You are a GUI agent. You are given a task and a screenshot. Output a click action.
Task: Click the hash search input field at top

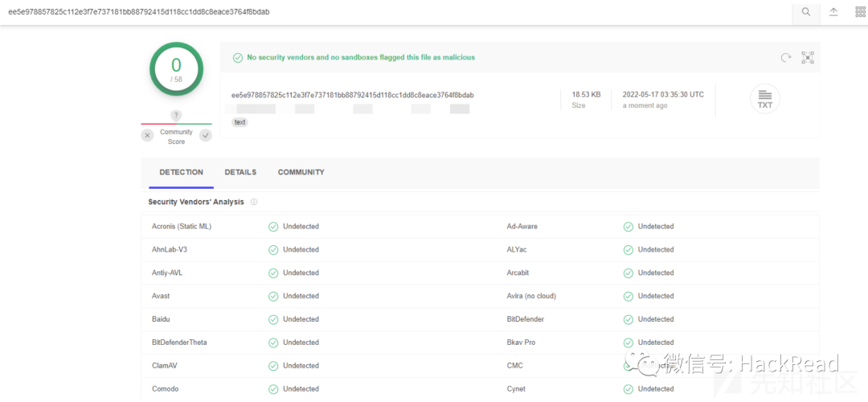pos(395,12)
